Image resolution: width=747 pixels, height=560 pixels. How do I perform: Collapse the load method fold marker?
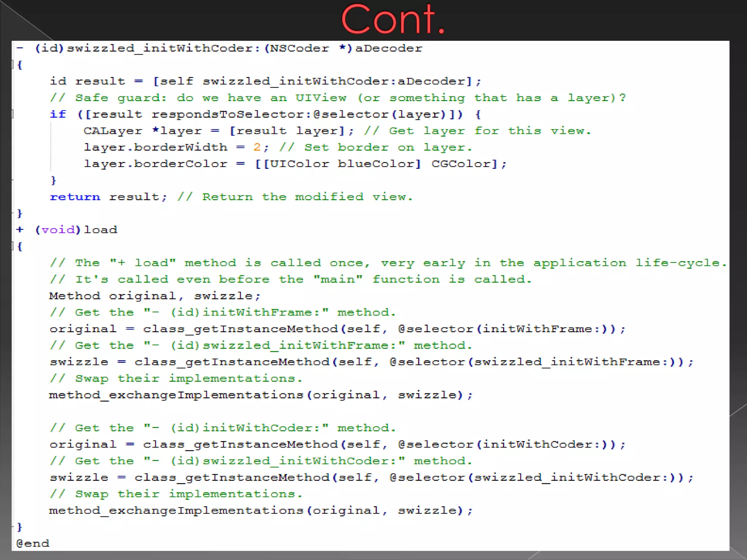(13, 246)
